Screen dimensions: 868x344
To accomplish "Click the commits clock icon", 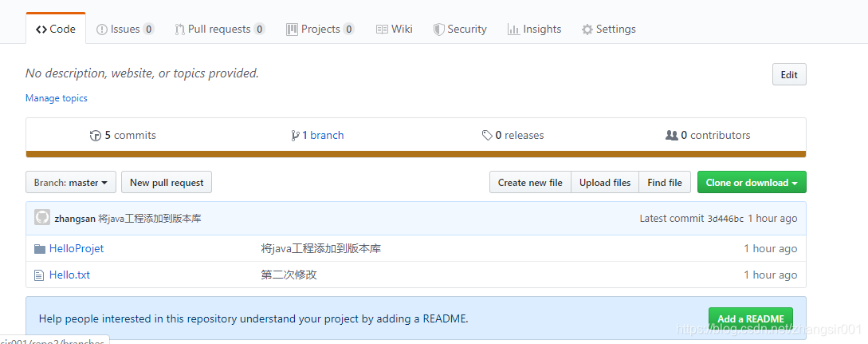I will tap(95, 135).
